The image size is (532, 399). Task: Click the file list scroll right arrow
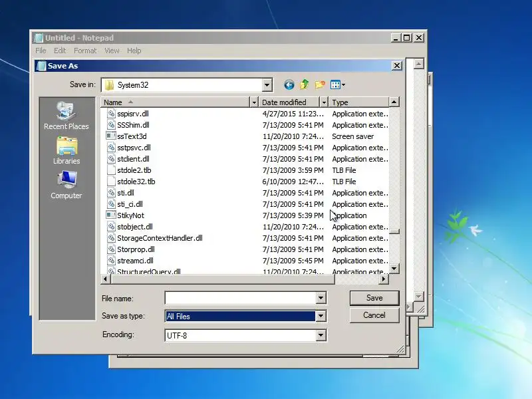click(384, 279)
